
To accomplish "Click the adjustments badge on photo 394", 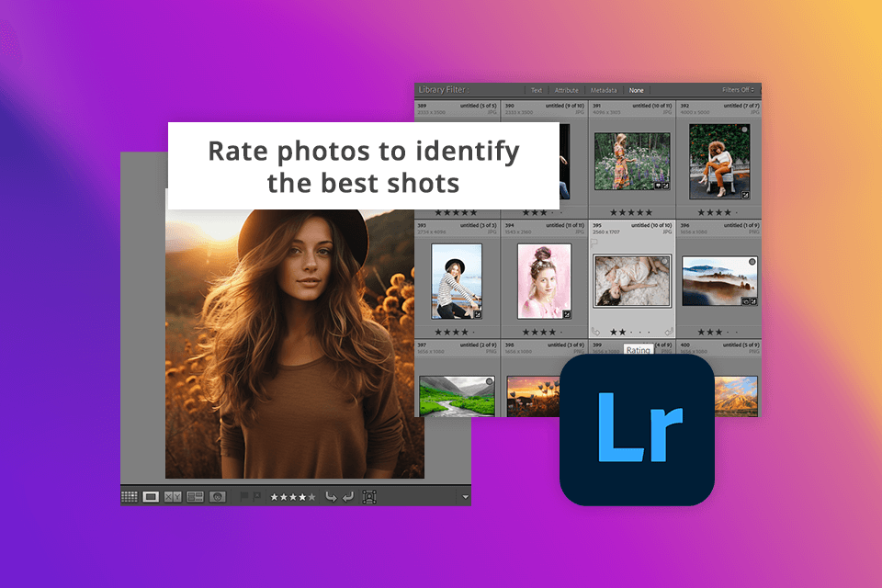I will click(567, 314).
